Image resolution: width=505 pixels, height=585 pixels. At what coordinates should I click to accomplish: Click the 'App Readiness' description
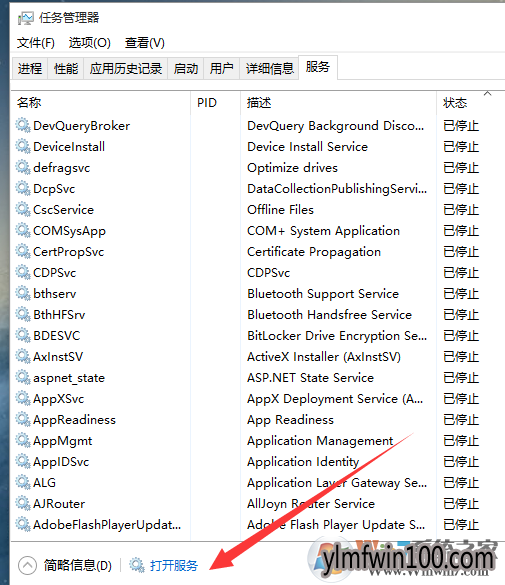tap(290, 420)
